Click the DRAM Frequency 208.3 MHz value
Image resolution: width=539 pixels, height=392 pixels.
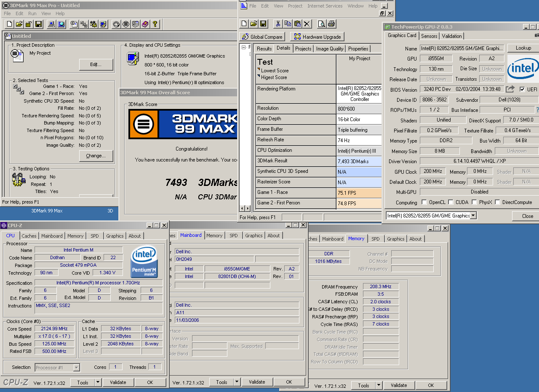381,287
